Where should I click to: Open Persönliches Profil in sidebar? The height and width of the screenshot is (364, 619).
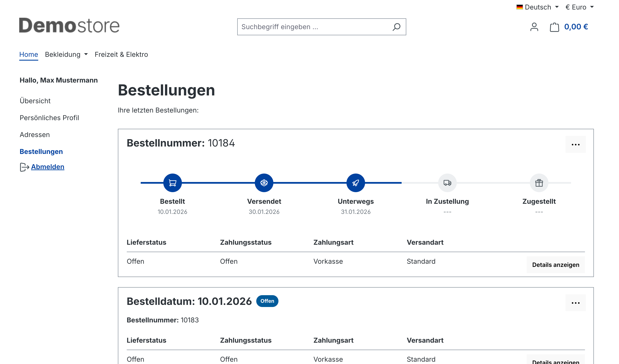tap(49, 118)
